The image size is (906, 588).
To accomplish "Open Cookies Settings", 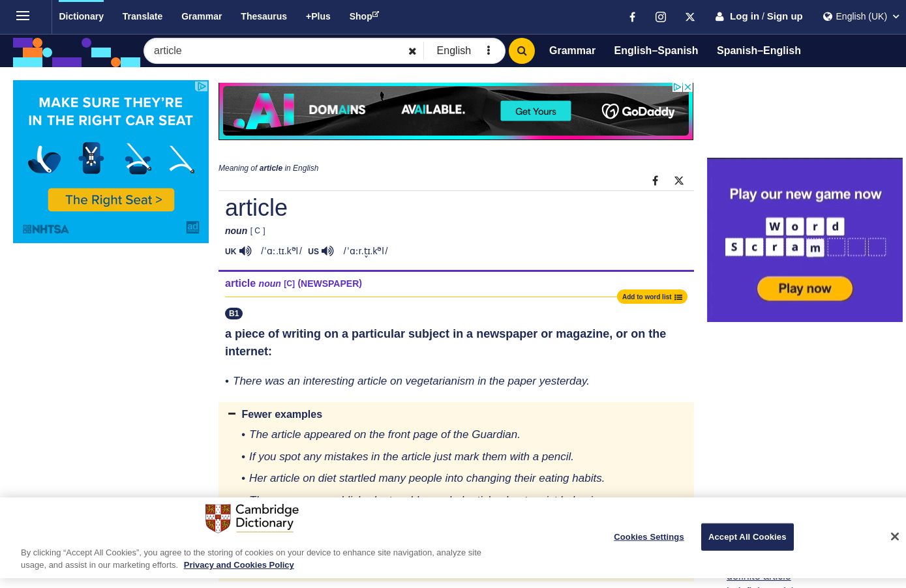I will 648,537.
